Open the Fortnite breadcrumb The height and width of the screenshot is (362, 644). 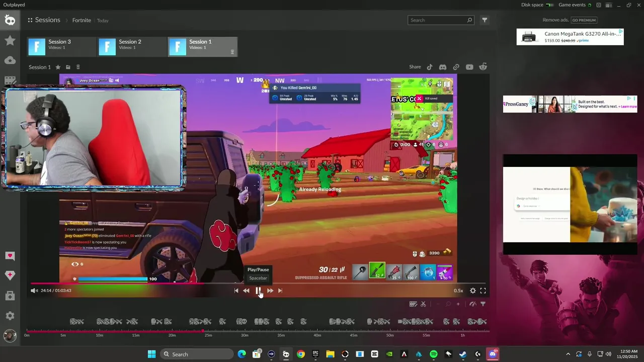coord(82,20)
